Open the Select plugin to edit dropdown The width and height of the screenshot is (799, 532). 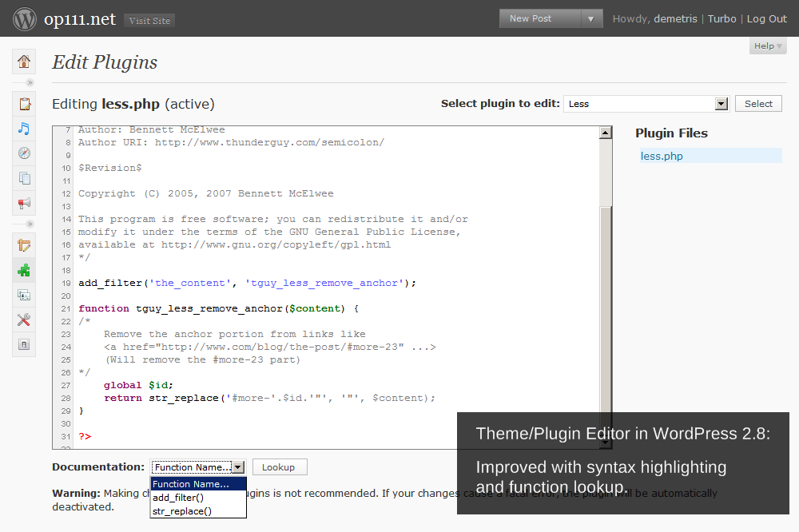646,104
